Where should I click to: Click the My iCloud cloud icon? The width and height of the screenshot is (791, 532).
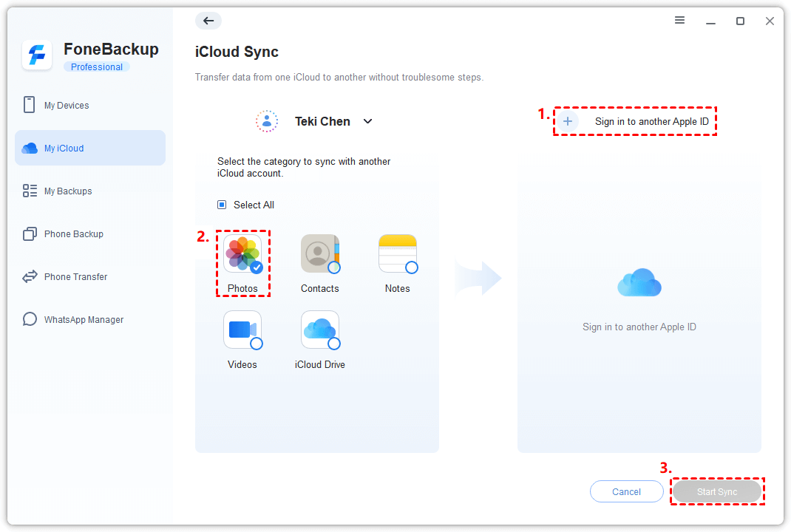click(30, 148)
